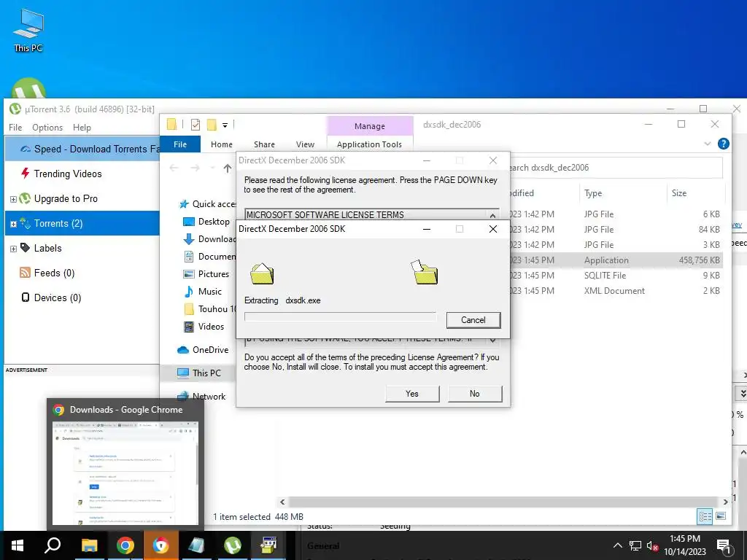
Task: Open the uTorrent taskbar icon
Action: pyautogui.click(x=233, y=545)
